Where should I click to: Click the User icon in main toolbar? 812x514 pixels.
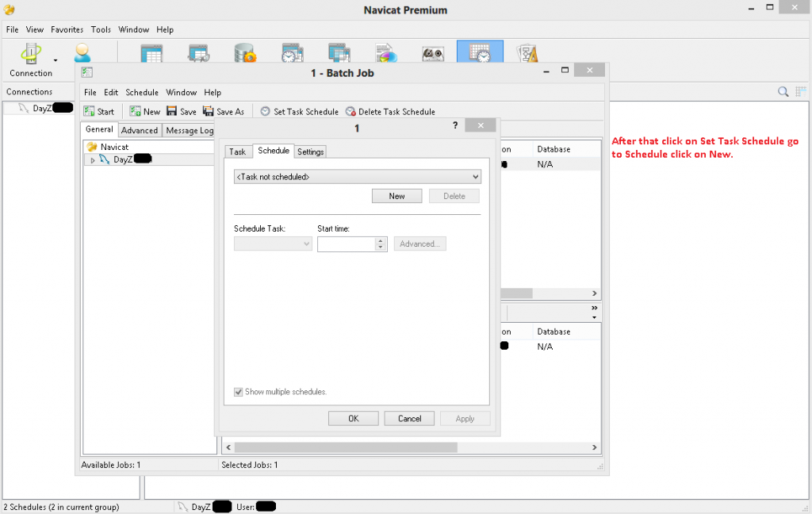tap(82, 54)
